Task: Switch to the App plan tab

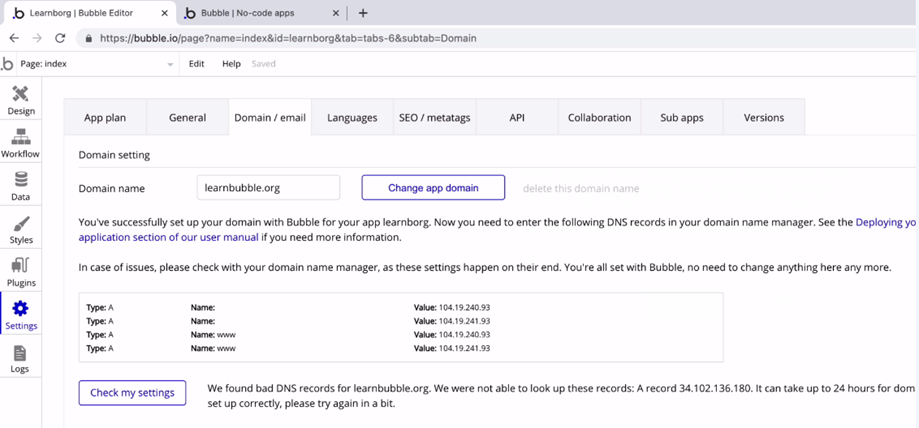Action: coord(105,117)
